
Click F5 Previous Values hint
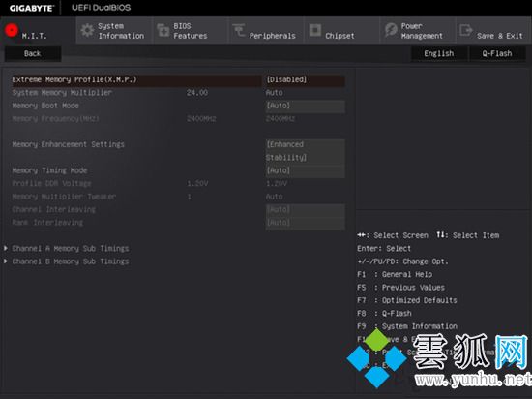pyautogui.click(x=400, y=288)
